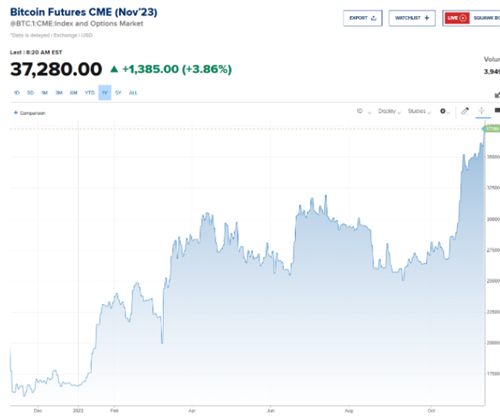Open the 1D interval dropdown
The width and height of the screenshot is (500, 416).
[x=364, y=111]
